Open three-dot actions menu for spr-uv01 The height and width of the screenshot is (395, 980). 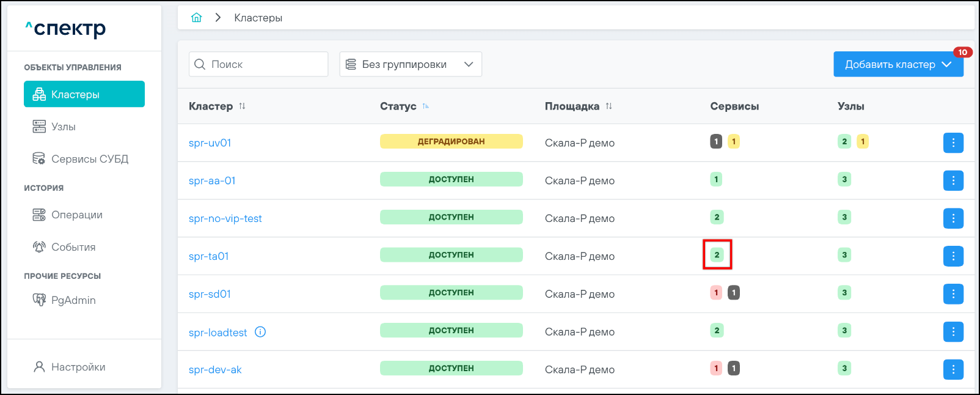(953, 143)
